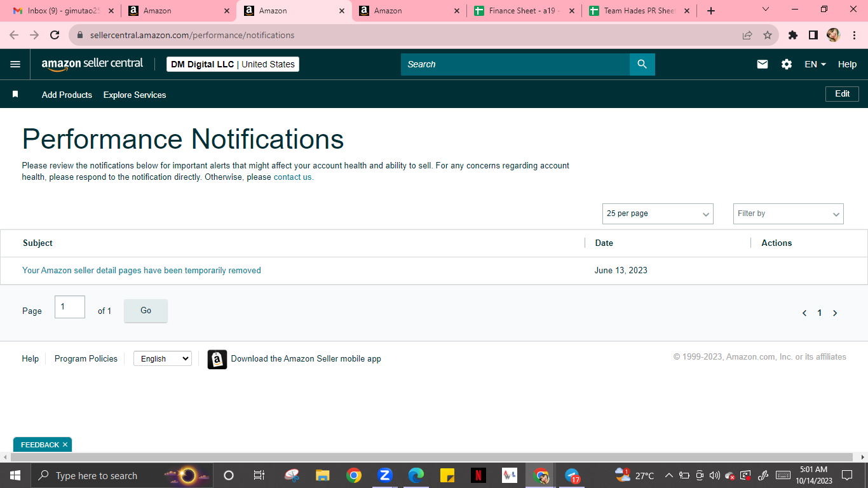The image size is (868, 488).
Task: Click Explore Services in the navigation bar
Action: tap(135, 95)
